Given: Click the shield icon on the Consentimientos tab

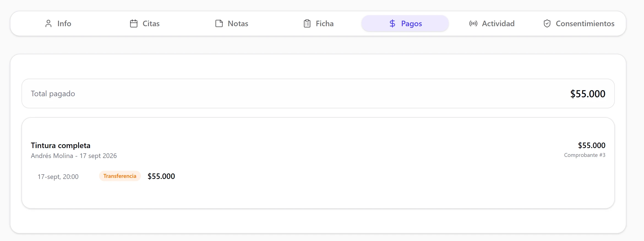Looking at the screenshot, I should tap(547, 23).
